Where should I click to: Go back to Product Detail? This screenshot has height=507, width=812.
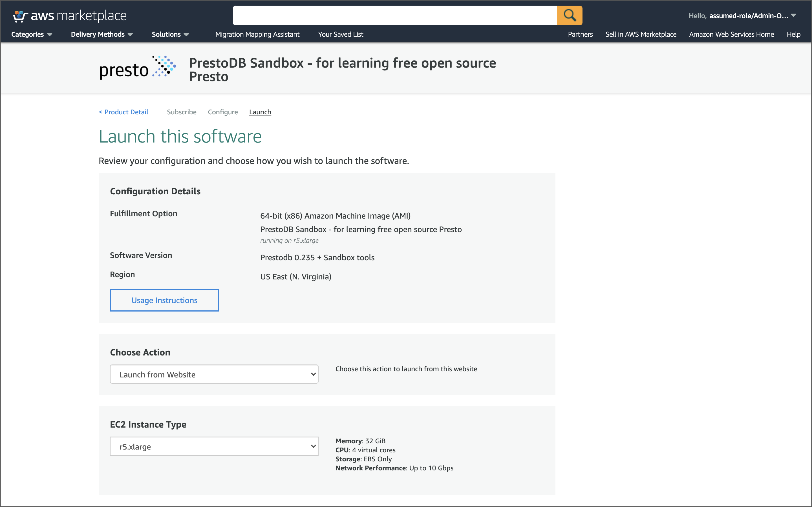(123, 112)
